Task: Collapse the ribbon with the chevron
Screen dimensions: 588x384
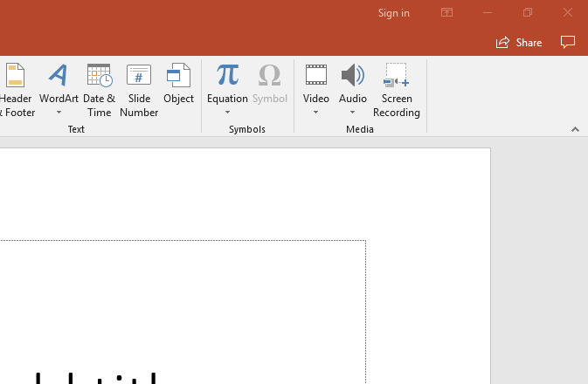Action: [575, 129]
